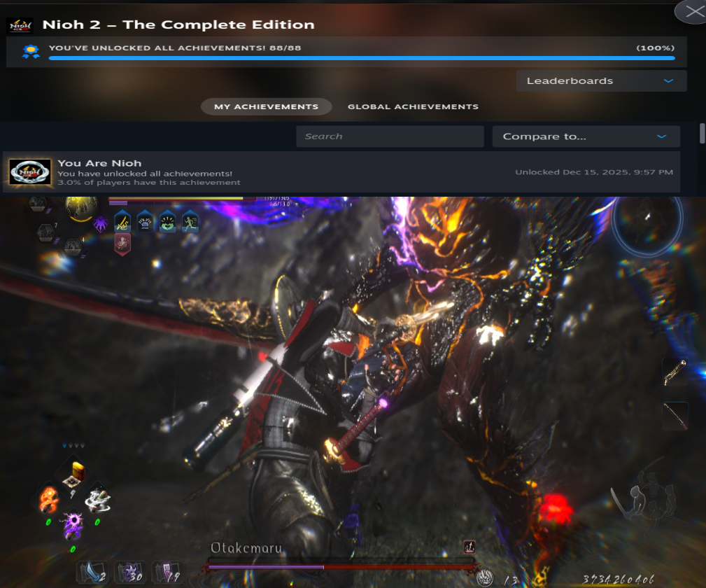706x588 pixels.
Task: Click the soul core slot showing 19
Action: tap(167, 573)
